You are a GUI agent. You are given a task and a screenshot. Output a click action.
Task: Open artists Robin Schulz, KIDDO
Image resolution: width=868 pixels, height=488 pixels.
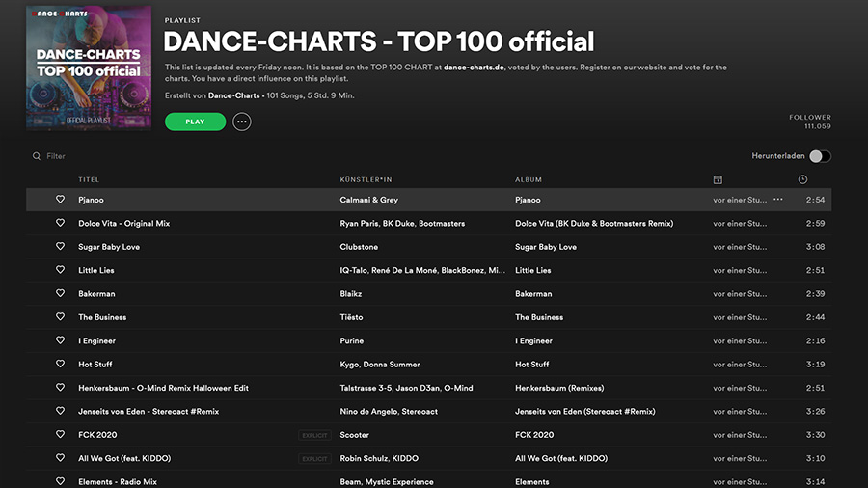pos(379,458)
